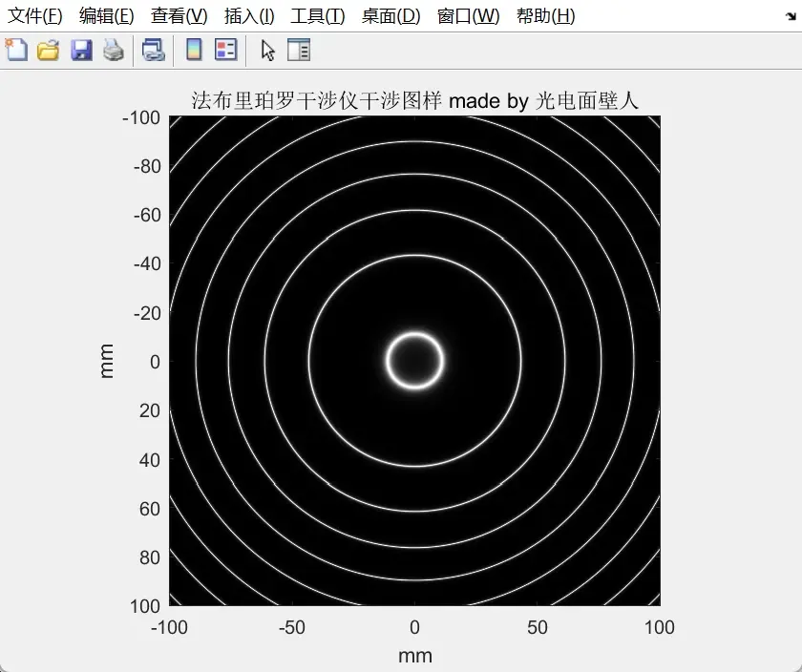Open the Property Inspector panel icon
802x672 pixels.
(299, 51)
